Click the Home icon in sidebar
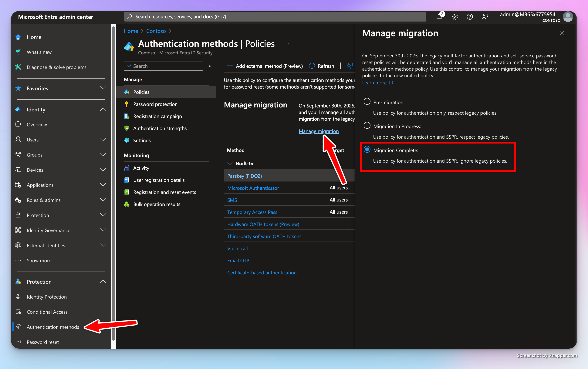588x369 pixels. pyautogui.click(x=18, y=37)
